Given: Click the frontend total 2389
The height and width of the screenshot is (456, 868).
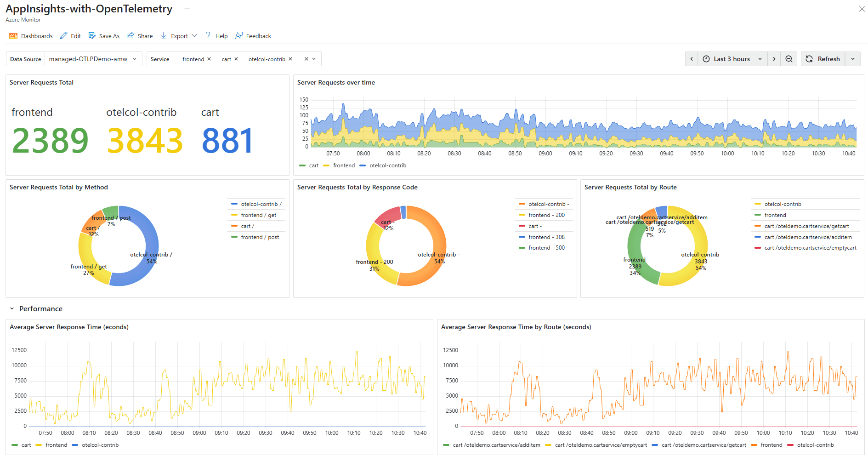Looking at the screenshot, I should (50, 141).
